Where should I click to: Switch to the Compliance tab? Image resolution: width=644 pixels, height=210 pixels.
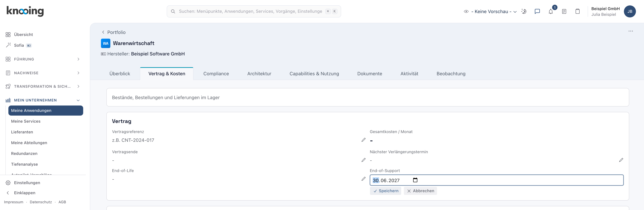216,74
